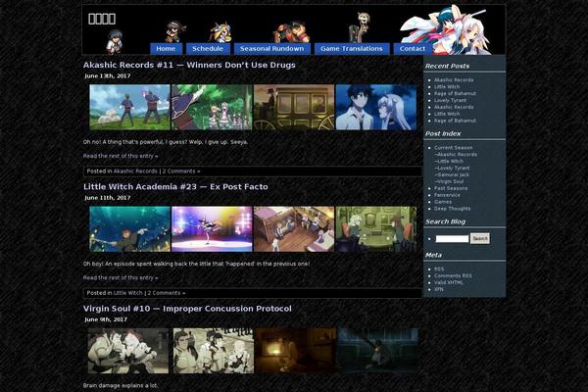
Task: Open Comments RSS link under Meta
Action: coord(453,275)
